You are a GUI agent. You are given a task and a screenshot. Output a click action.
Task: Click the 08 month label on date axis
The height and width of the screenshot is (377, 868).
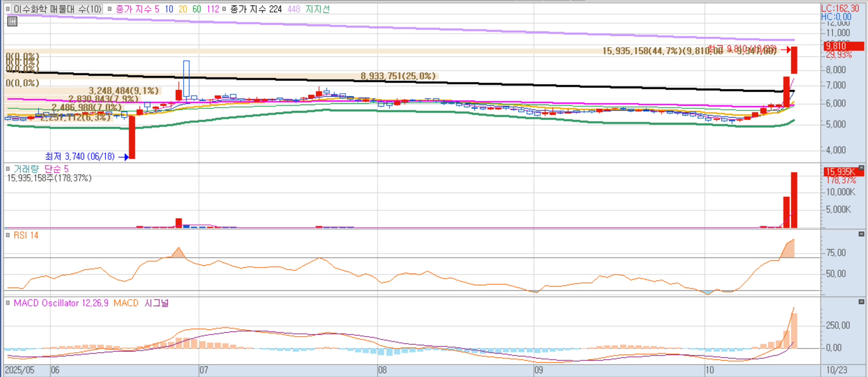pyautogui.click(x=382, y=370)
